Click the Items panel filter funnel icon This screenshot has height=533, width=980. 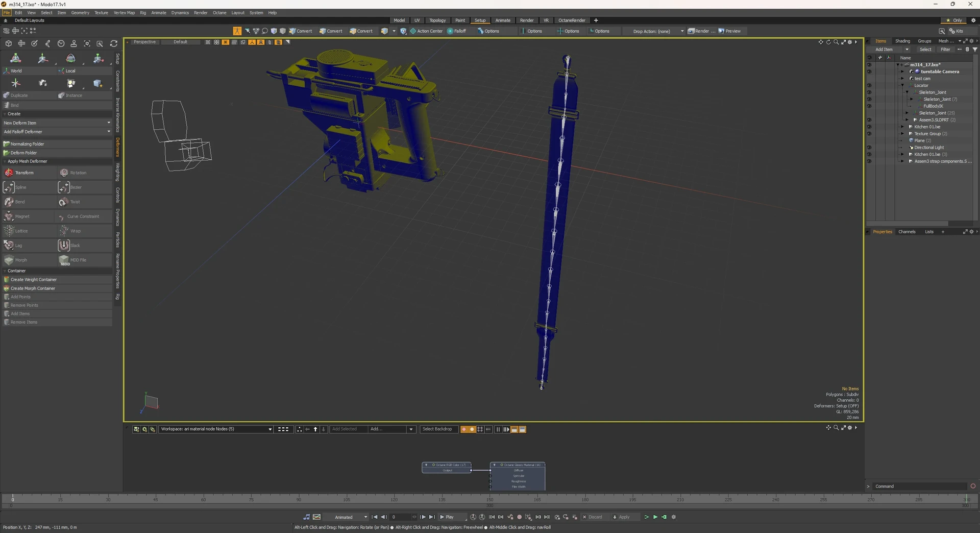(975, 50)
